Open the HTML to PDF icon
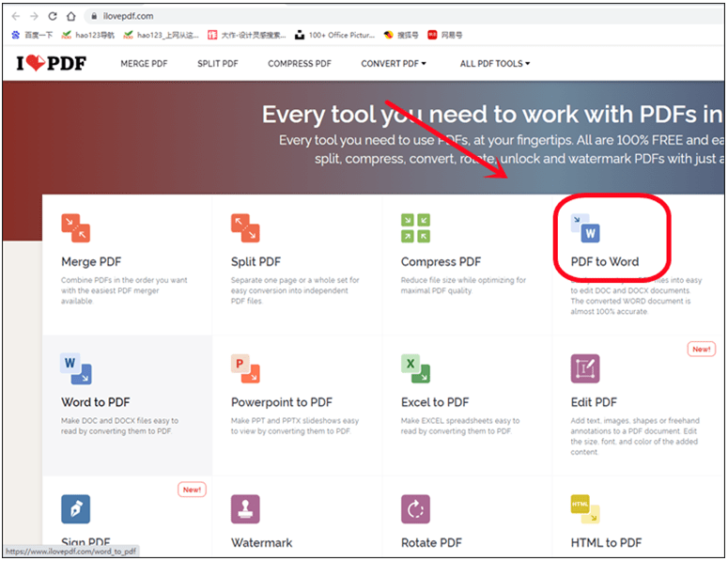 585,509
